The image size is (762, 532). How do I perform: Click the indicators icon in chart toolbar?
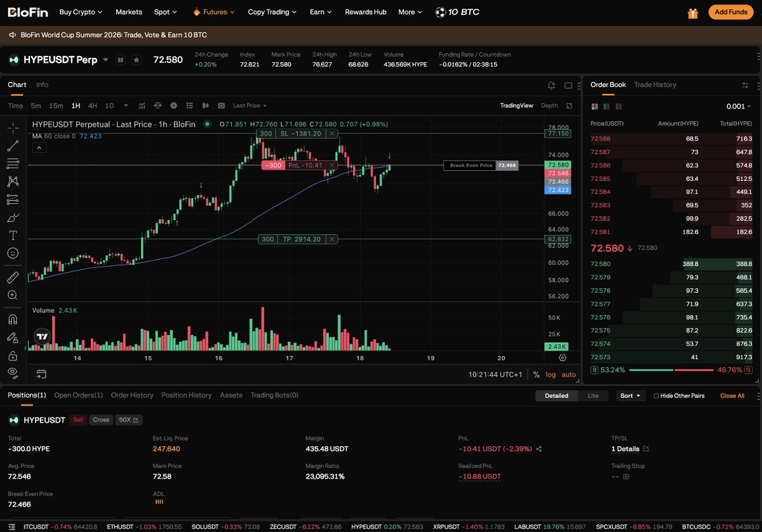140,105
